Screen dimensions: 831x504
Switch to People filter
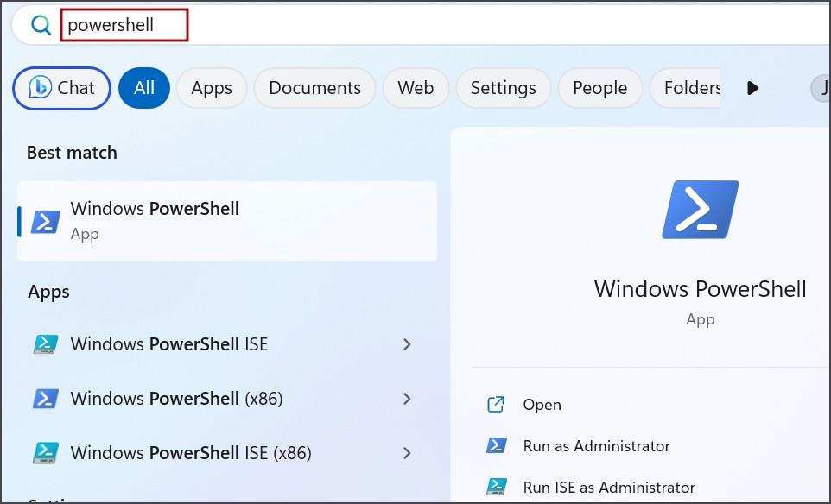(600, 88)
